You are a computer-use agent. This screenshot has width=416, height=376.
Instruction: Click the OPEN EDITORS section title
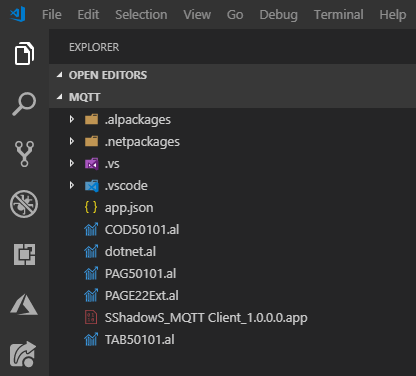pyautogui.click(x=108, y=75)
